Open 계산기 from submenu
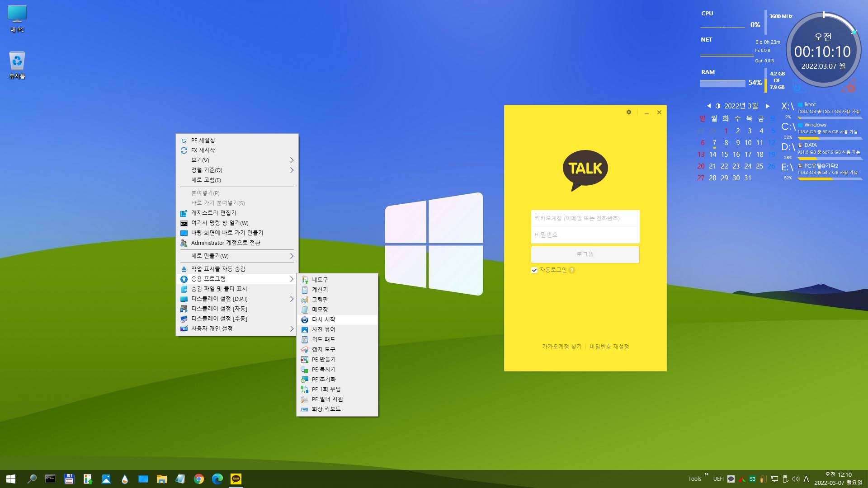The image size is (868, 488). tap(337, 290)
